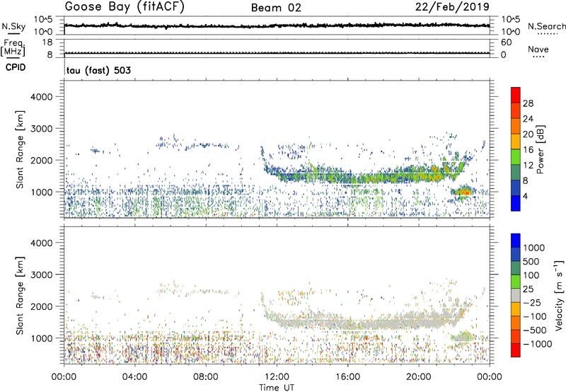Pick the red bottom segment of velocity color bar

tap(516, 350)
